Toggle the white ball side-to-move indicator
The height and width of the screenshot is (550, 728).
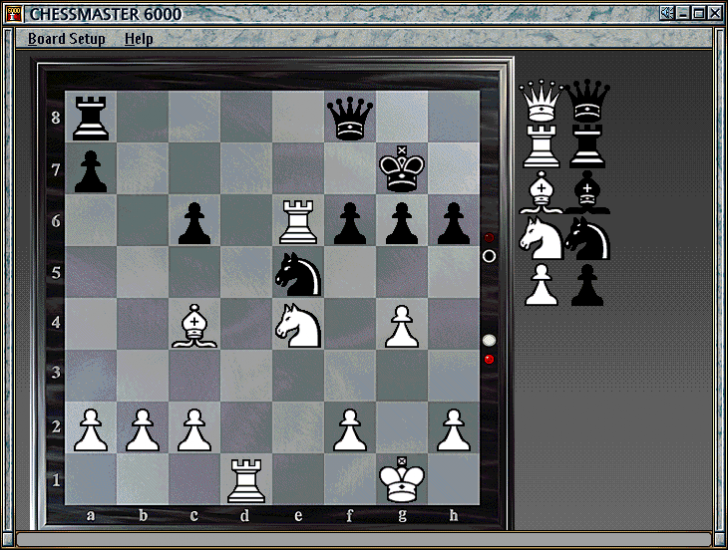pos(489,340)
